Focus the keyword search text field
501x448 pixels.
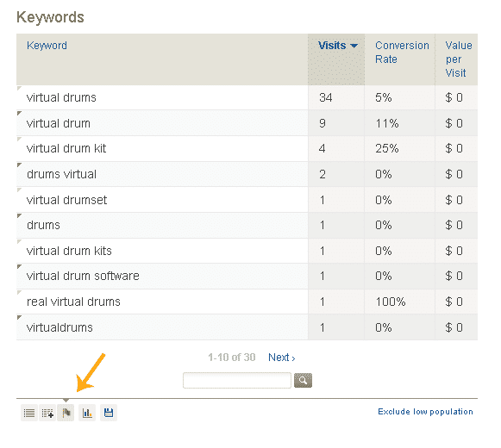click(x=237, y=380)
